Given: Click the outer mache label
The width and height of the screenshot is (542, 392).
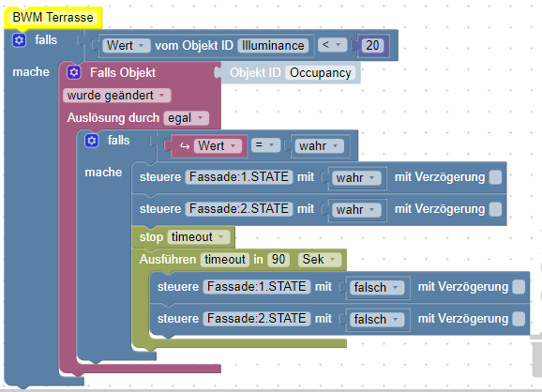Looking at the screenshot, I should [x=31, y=72].
